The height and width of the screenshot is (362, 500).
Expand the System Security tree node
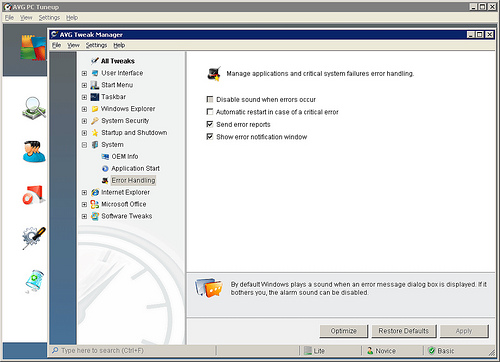point(84,121)
